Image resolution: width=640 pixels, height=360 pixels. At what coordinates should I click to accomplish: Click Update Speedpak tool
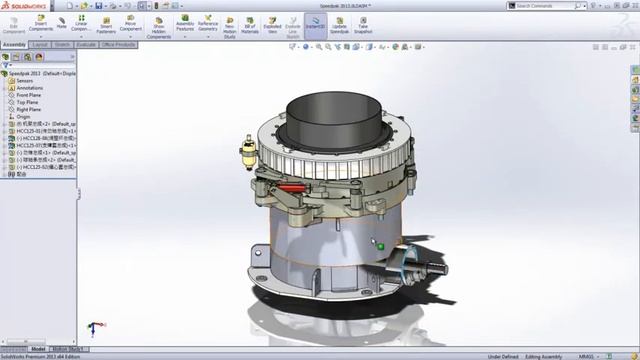click(339, 25)
